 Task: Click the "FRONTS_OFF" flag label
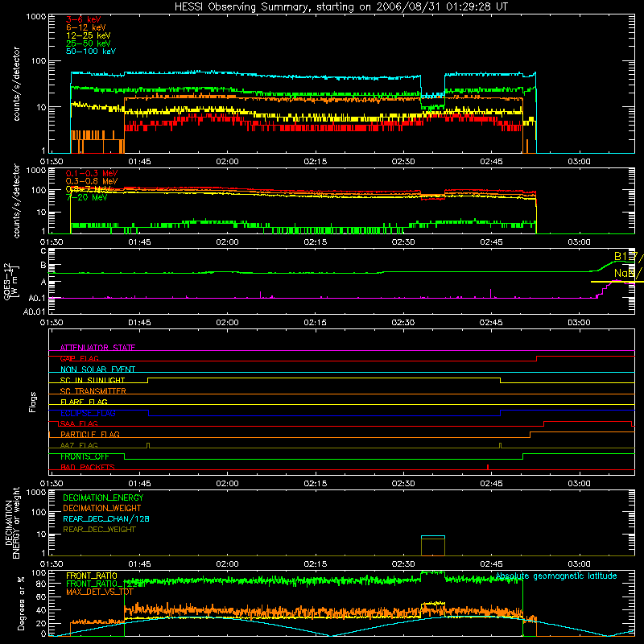[85, 456]
